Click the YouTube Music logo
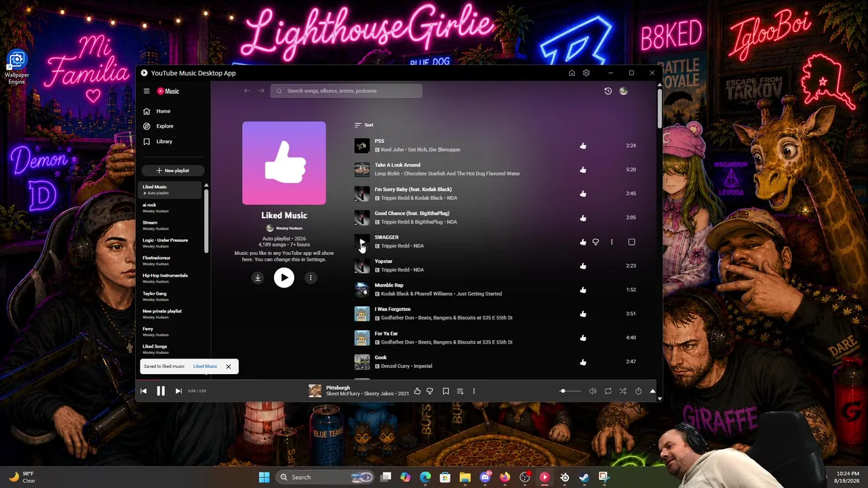 [x=168, y=91]
